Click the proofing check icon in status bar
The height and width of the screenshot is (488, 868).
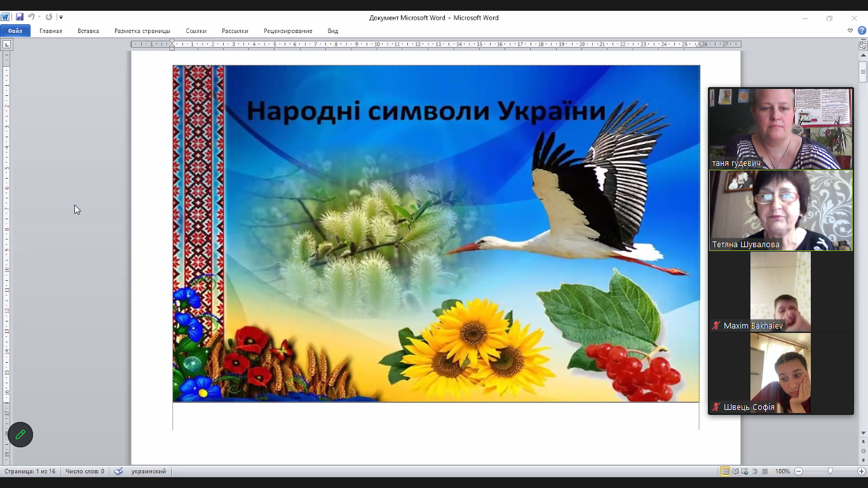(x=118, y=471)
